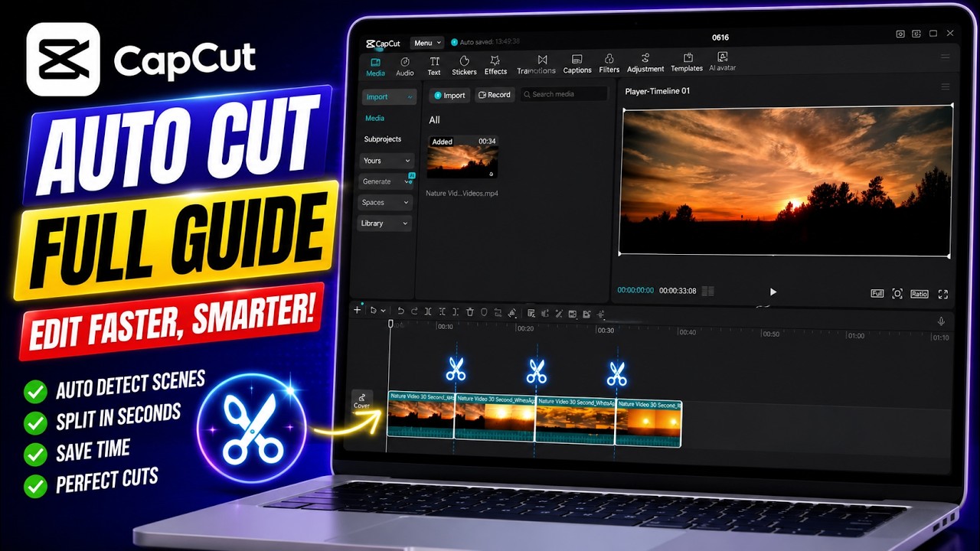Click the Player-Timeline 01 label
This screenshot has width=980, height=551.
pos(658,91)
